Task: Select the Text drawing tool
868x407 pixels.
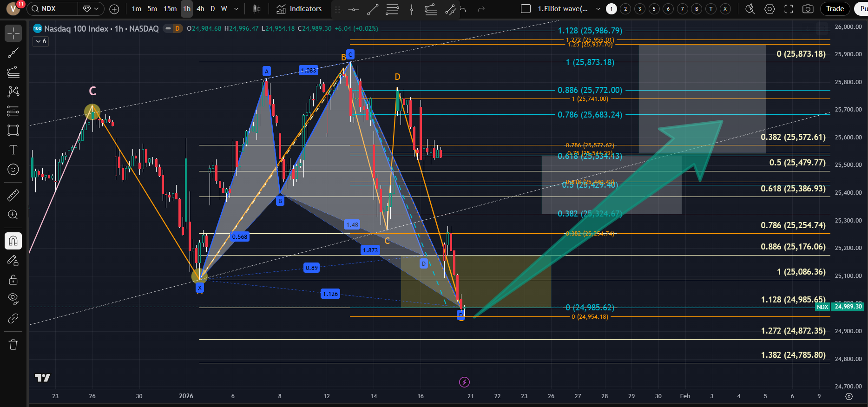Action: 13,150
